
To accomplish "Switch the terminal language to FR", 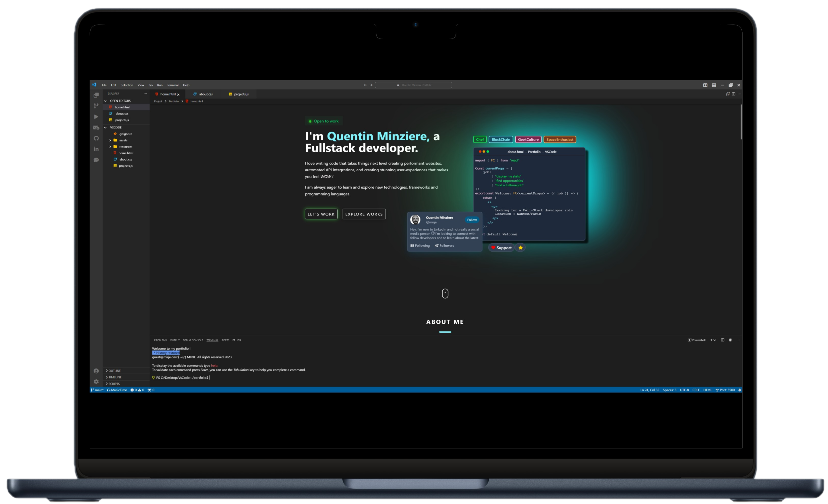I will pyautogui.click(x=234, y=340).
